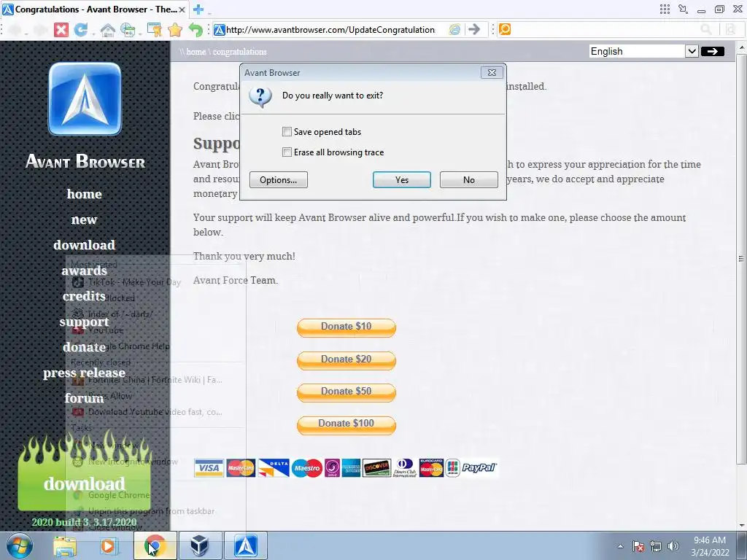Click Yes to confirm exit
Screen dimensions: 747x560
click(402, 179)
